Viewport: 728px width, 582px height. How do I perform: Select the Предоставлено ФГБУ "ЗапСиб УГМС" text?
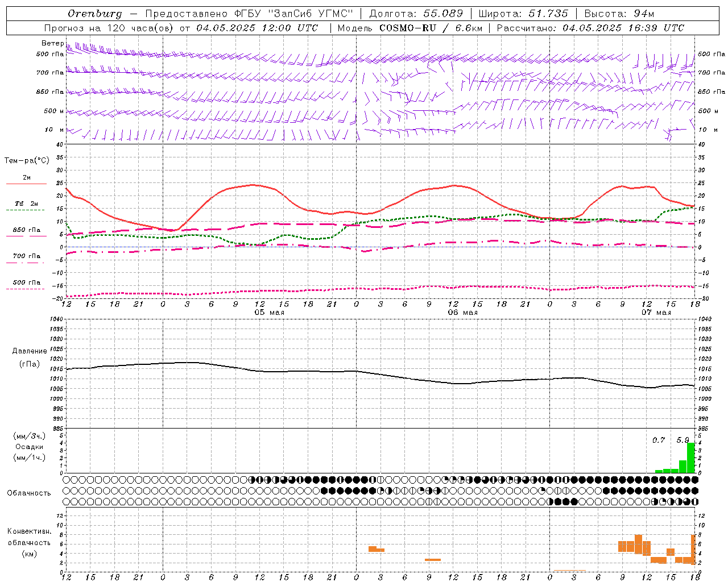249,14
